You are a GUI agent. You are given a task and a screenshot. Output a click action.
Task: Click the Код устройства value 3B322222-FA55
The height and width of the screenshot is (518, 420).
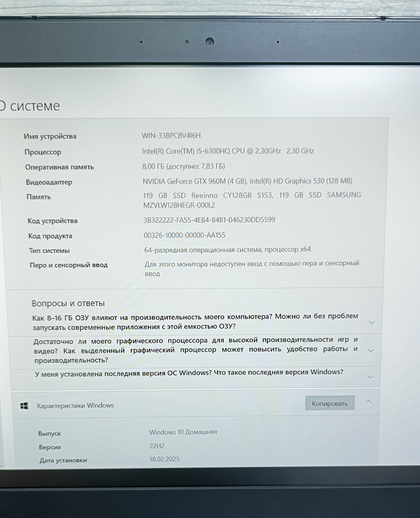(x=209, y=220)
